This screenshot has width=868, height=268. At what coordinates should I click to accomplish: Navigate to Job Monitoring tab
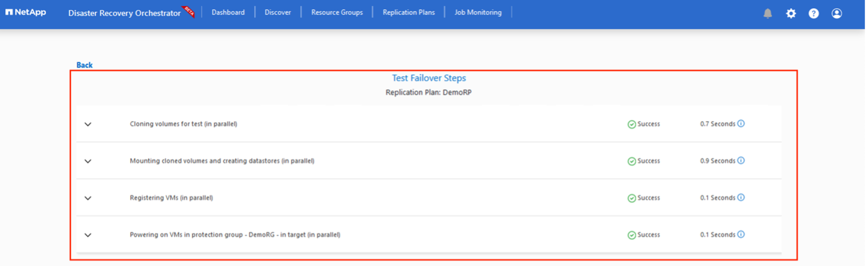click(x=478, y=12)
